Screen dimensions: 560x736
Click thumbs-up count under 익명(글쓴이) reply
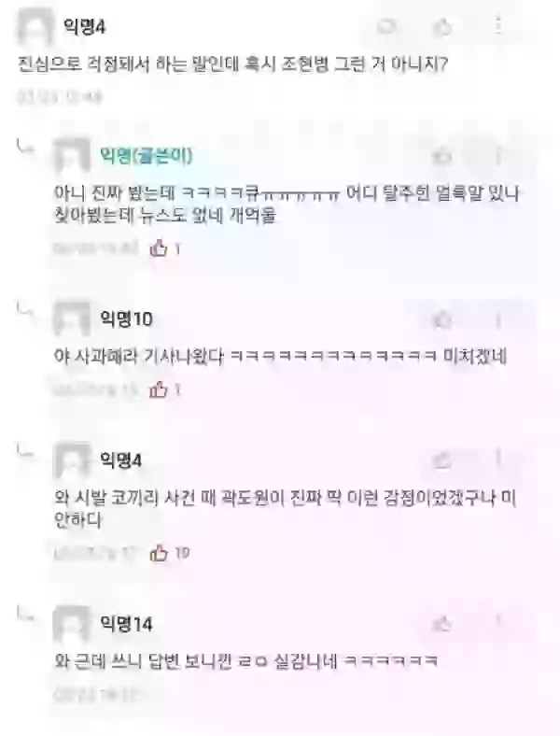coord(164,248)
